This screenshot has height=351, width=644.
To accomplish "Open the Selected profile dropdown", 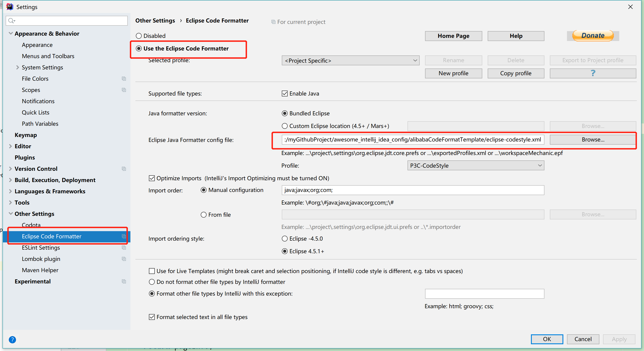I will 350,61.
